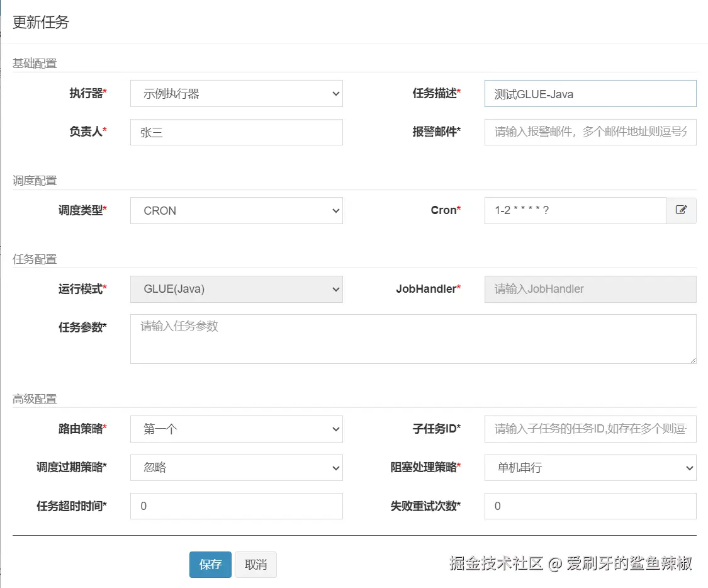Open the 执行器 dropdown showing 示例执行器
The image size is (708, 588).
(237, 93)
